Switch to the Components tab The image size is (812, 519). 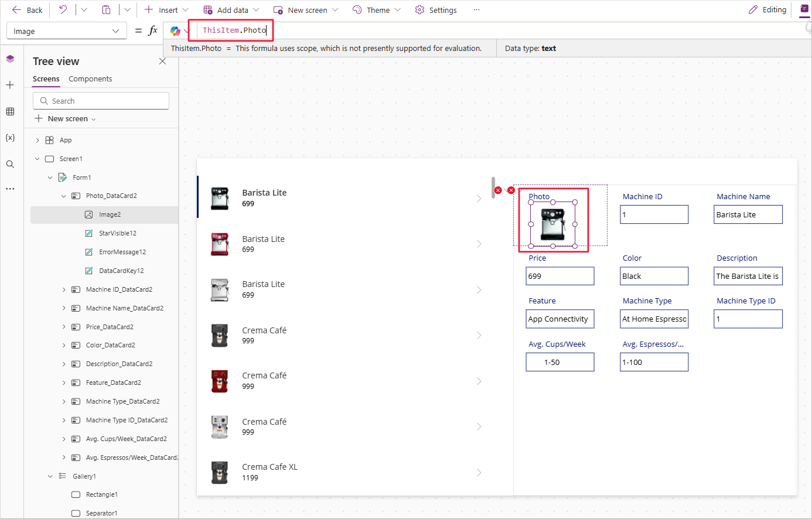90,79
